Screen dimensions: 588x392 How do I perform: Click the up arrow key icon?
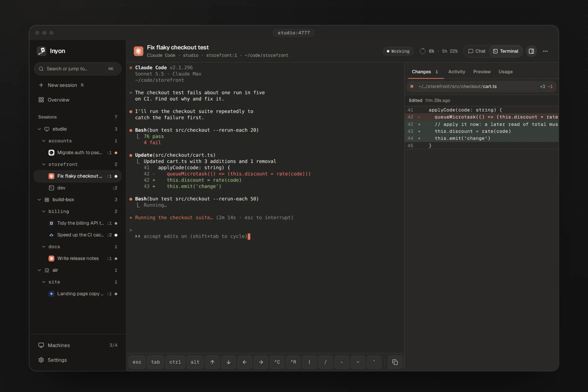tap(212, 362)
